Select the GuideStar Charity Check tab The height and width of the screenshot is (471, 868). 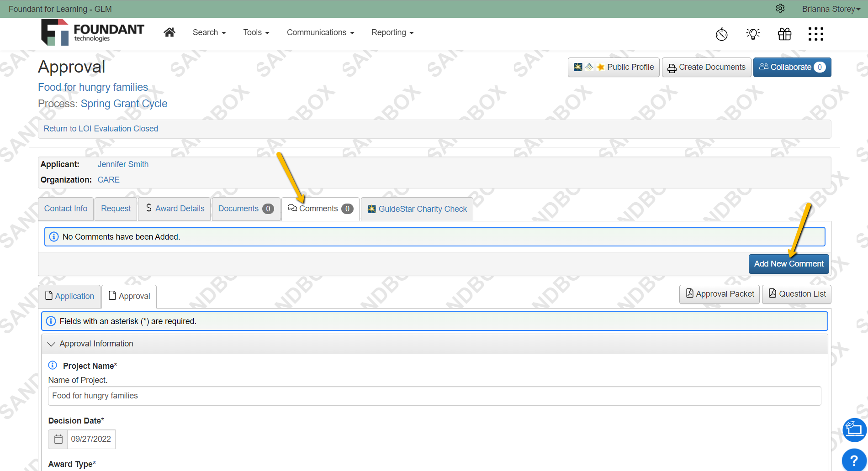(417, 209)
